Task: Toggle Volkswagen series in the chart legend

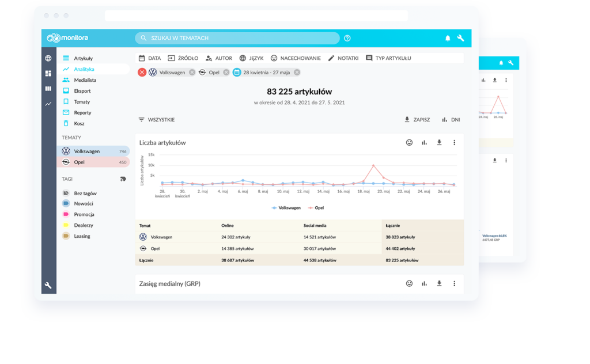Action: coord(286,208)
